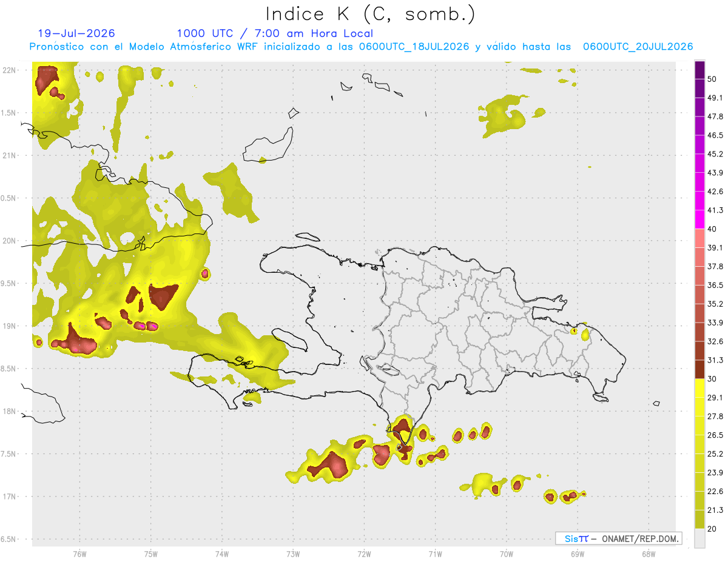Viewport: 728px width, 562px height.
Task: Click the colorbar value '21.3'
Action: tap(715, 510)
